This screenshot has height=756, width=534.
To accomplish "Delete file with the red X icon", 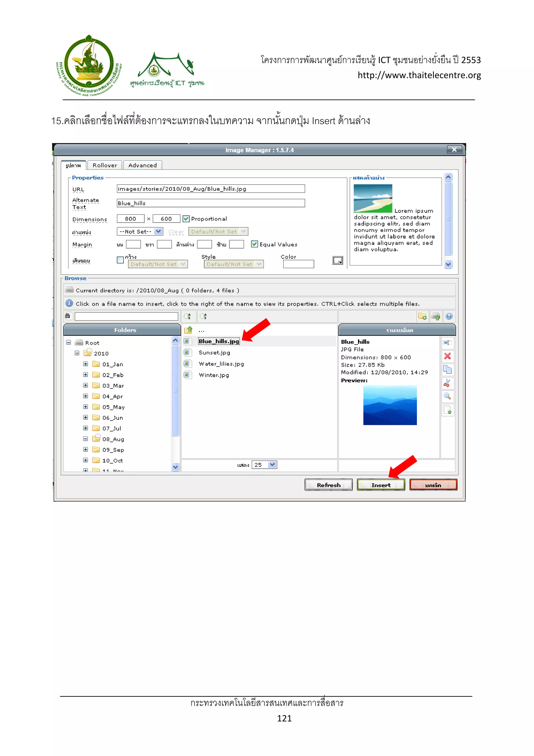I will click(x=447, y=356).
